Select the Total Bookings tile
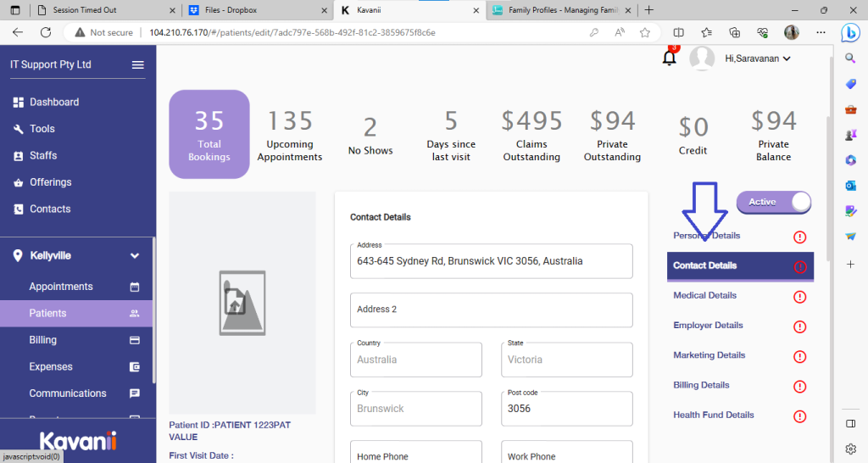This screenshot has height=463, width=868. (209, 134)
